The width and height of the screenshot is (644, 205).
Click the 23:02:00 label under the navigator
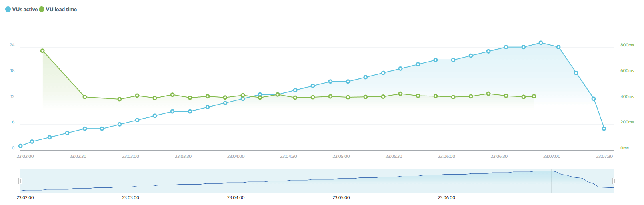25,197
